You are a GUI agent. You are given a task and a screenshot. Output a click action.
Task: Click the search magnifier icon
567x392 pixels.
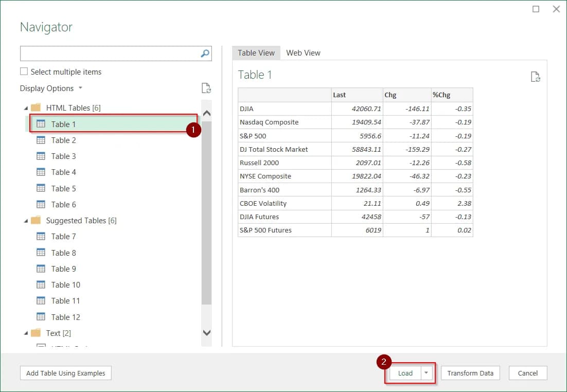pyautogui.click(x=205, y=54)
